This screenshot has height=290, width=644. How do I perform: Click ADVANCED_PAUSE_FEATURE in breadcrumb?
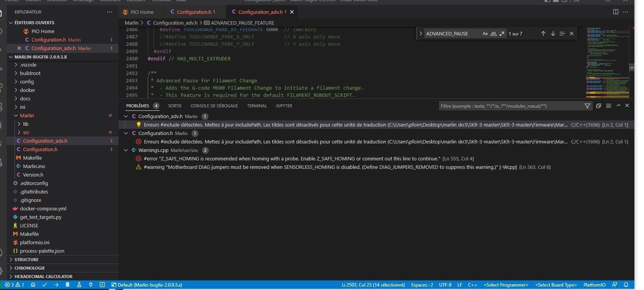tap(242, 23)
